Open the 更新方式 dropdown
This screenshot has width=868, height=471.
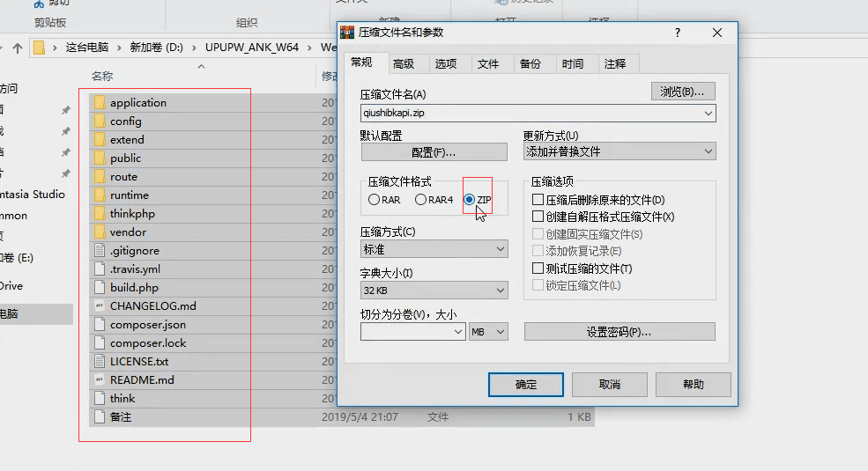click(619, 151)
